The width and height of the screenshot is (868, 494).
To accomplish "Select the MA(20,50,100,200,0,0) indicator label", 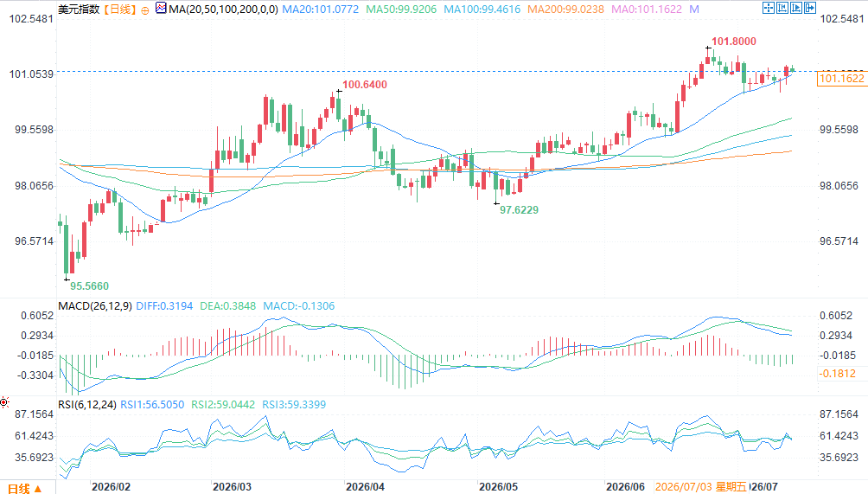I will pos(223,10).
